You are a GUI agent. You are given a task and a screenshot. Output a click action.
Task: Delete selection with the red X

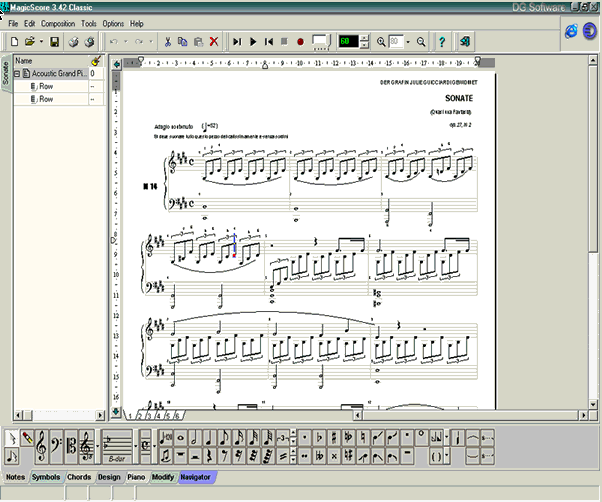pos(214,41)
